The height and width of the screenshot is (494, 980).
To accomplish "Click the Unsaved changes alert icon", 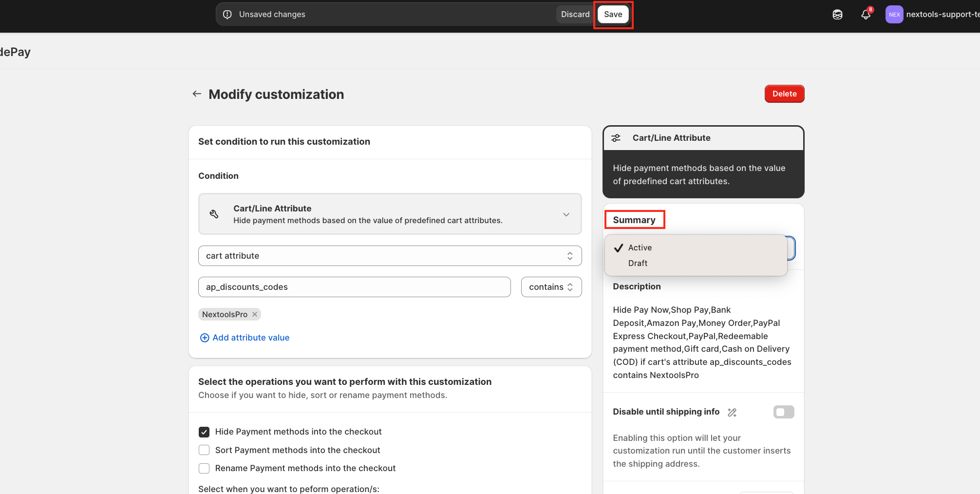I will tap(227, 15).
